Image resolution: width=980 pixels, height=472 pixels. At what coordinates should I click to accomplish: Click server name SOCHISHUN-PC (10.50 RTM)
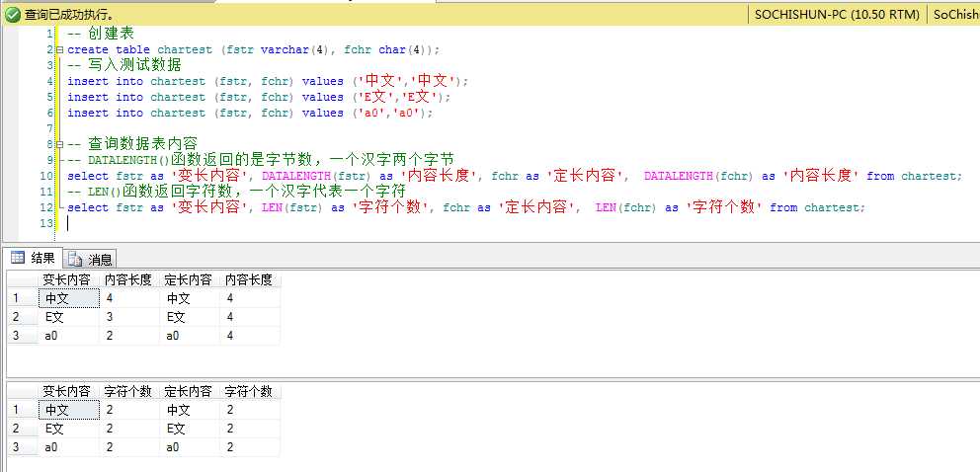pos(837,15)
